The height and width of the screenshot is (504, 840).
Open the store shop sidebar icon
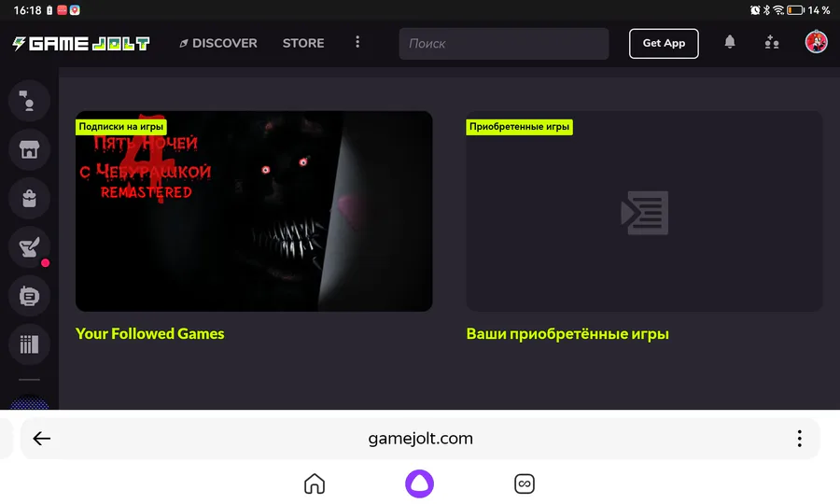pyautogui.click(x=29, y=149)
